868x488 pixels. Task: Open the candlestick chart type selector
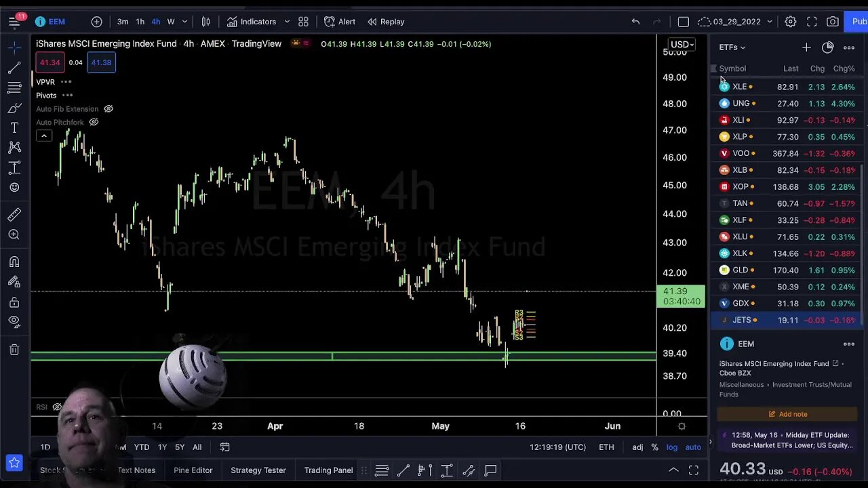[x=206, y=22]
